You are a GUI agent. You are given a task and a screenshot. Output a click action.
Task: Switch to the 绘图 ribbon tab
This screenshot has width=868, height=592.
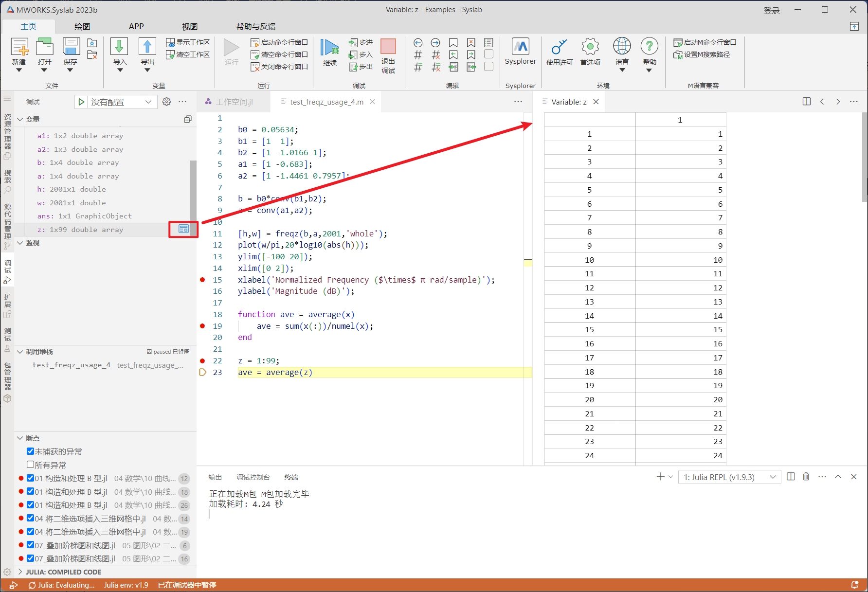82,26
